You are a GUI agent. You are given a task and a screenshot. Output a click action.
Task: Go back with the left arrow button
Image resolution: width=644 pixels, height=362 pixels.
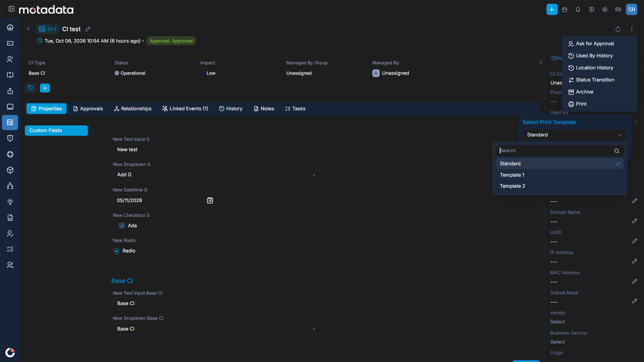tap(29, 29)
